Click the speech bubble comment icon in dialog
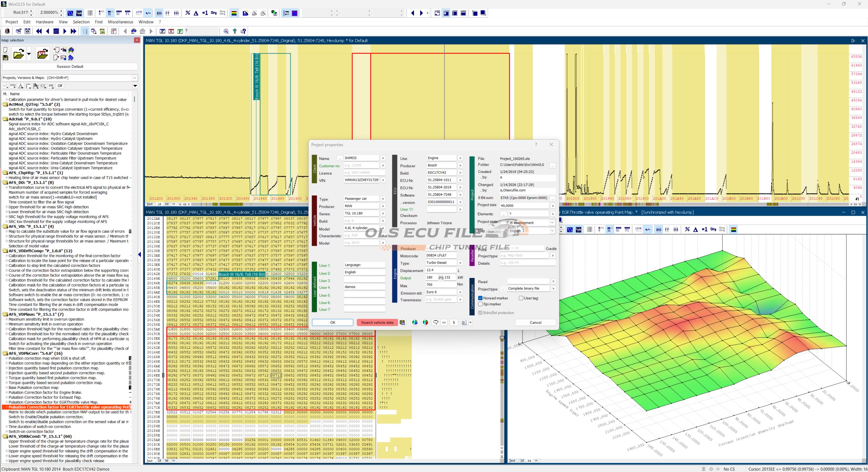The height and width of the screenshot is (472, 868). [x=436, y=322]
